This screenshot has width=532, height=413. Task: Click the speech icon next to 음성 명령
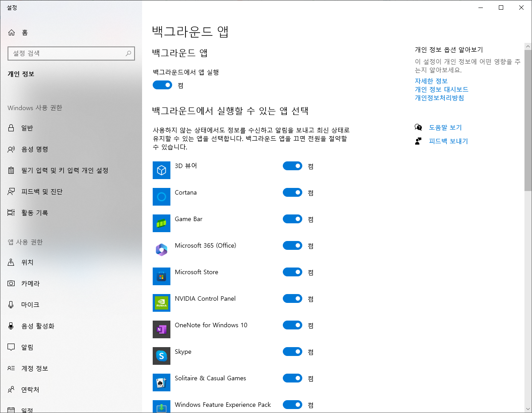12,149
